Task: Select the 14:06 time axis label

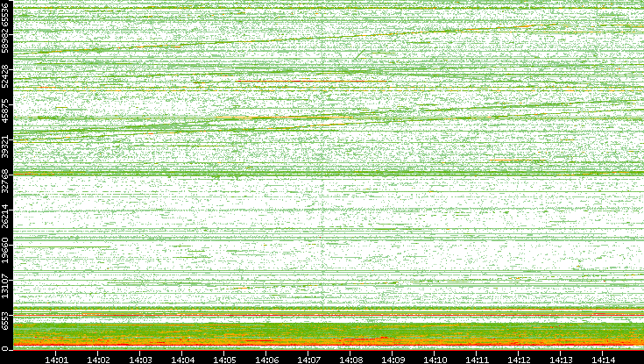Action: (266, 360)
